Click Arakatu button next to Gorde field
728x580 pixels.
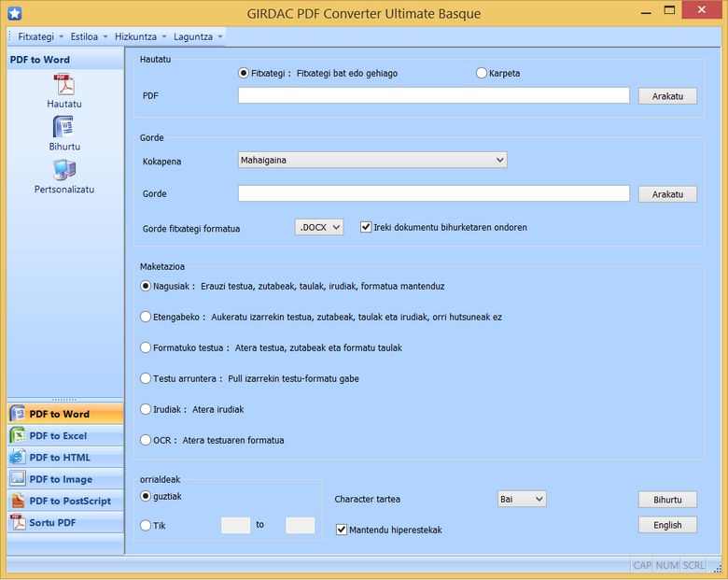(x=667, y=194)
